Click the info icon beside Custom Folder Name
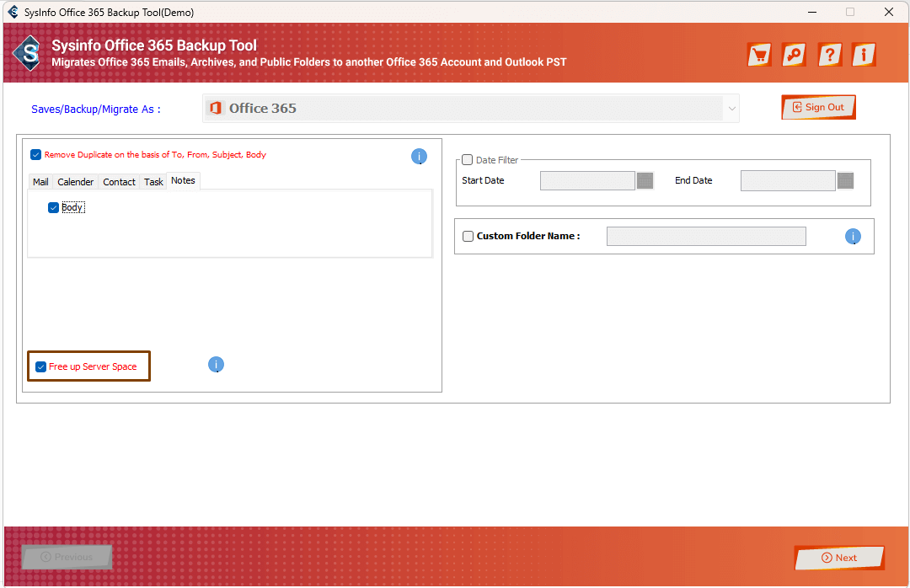Viewport: 910px width, 588px height. 853,236
